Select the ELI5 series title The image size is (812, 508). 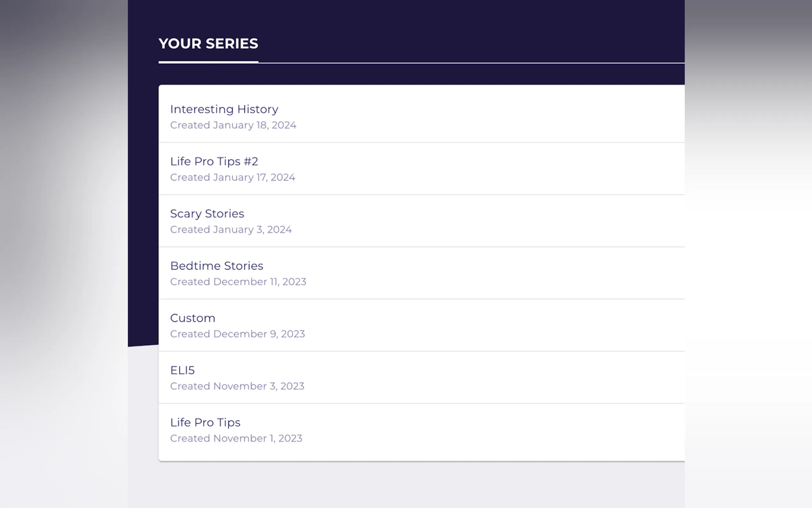[x=182, y=370]
